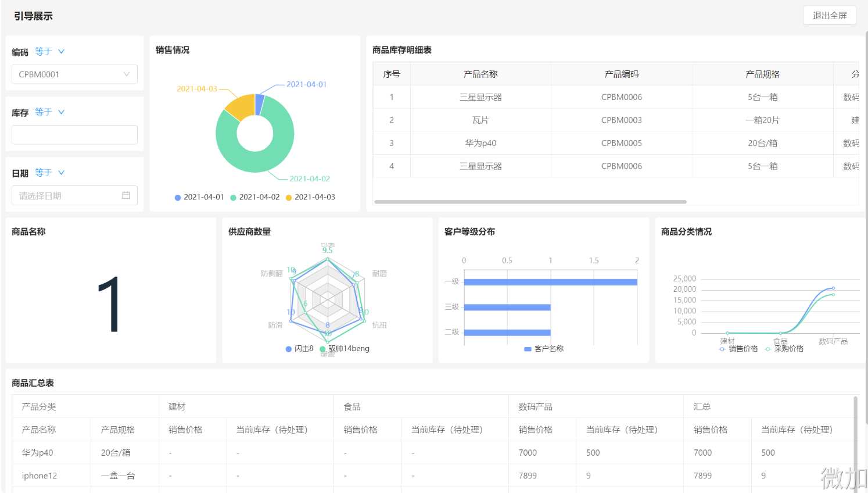The image size is (868, 493).
Task: Select the CPBM0005 华为p40 table row
Action: click(616, 143)
